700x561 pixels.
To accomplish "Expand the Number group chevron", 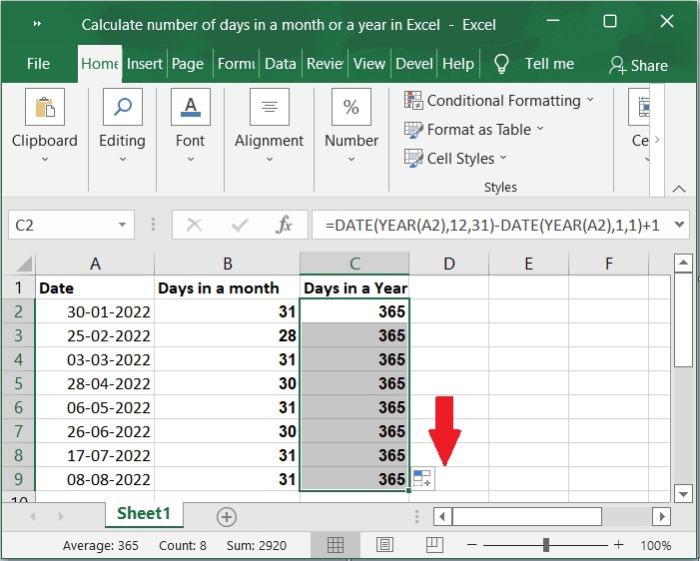I will [x=351, y=159].
